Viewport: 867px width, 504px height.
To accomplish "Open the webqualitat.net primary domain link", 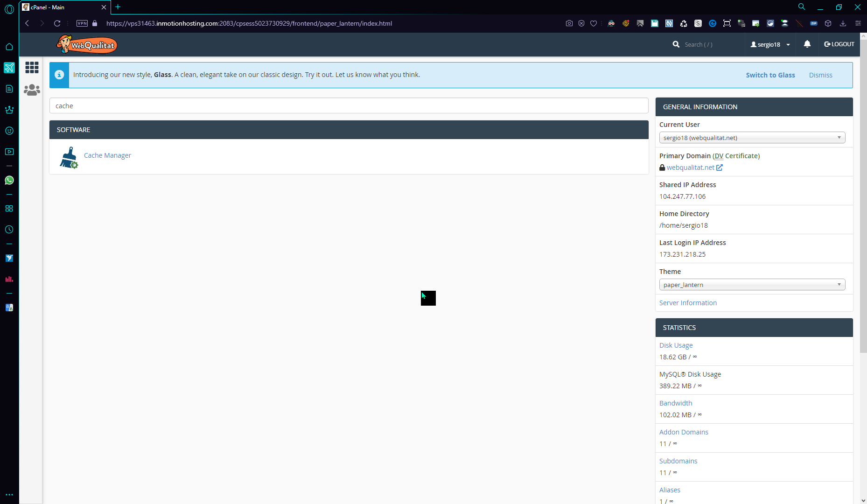I will point(691,168).
